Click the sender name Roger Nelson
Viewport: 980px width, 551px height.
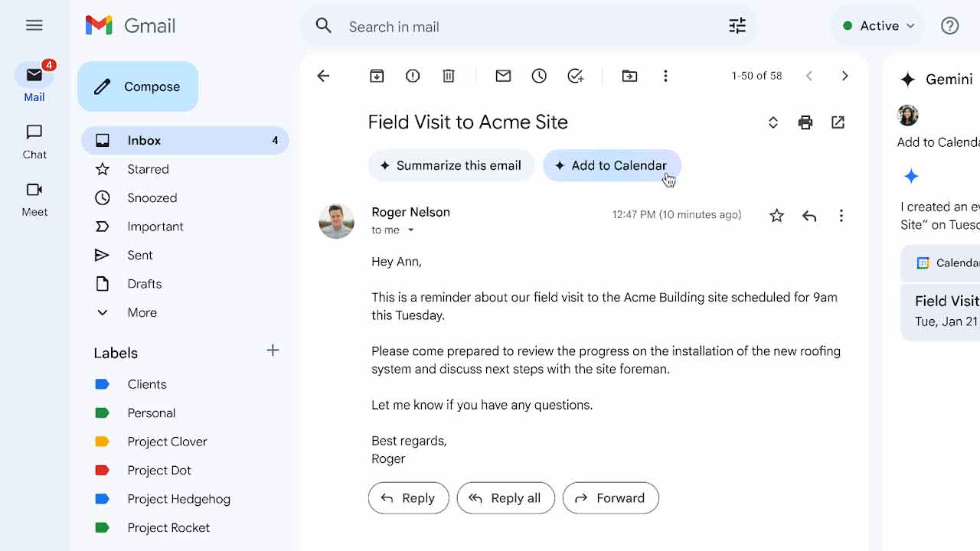pyautogui.click(x=410, y=212)
